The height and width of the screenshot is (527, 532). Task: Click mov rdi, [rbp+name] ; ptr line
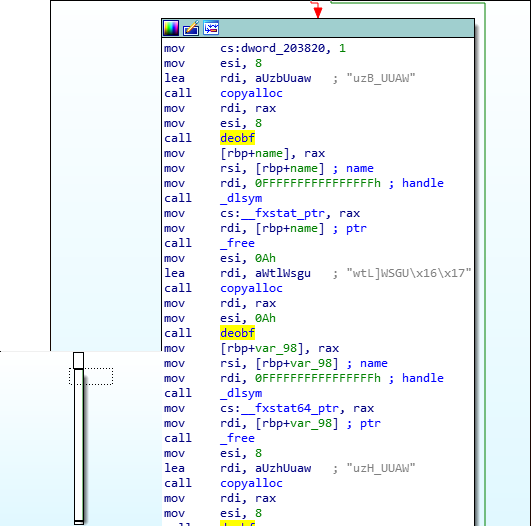265,228
